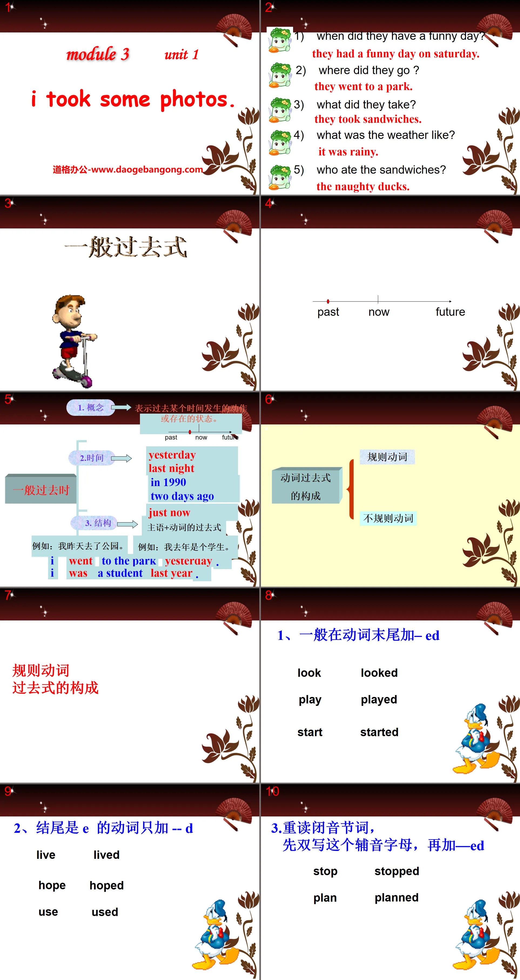Click the slide 1 thumbnail
This screenshot has width=520, height=980.
[129, 98]
